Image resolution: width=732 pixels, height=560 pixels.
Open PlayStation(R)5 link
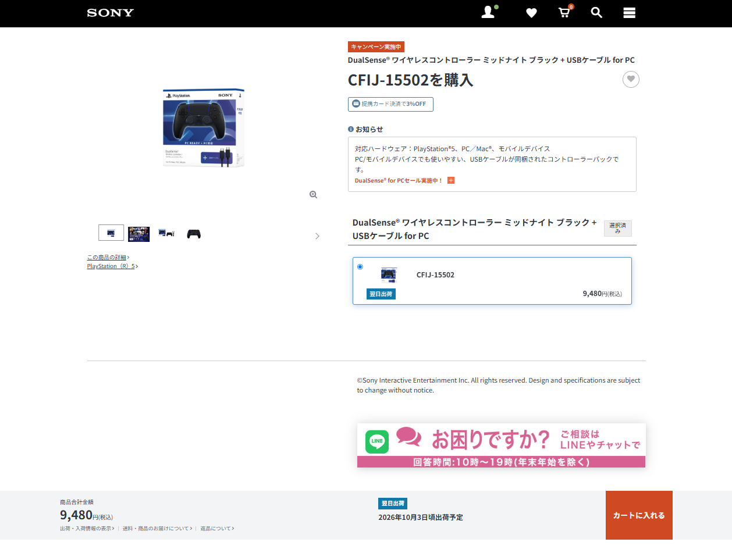tap(112, 266)
